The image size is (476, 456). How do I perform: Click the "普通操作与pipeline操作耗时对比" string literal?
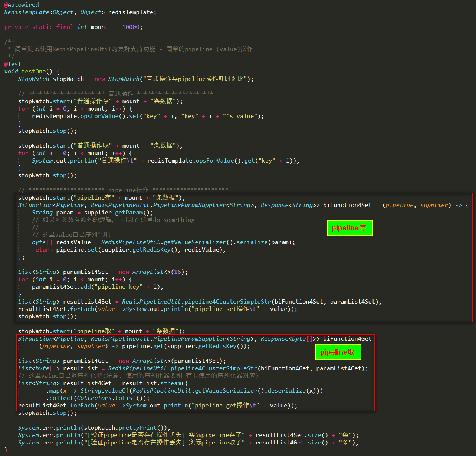195,79
